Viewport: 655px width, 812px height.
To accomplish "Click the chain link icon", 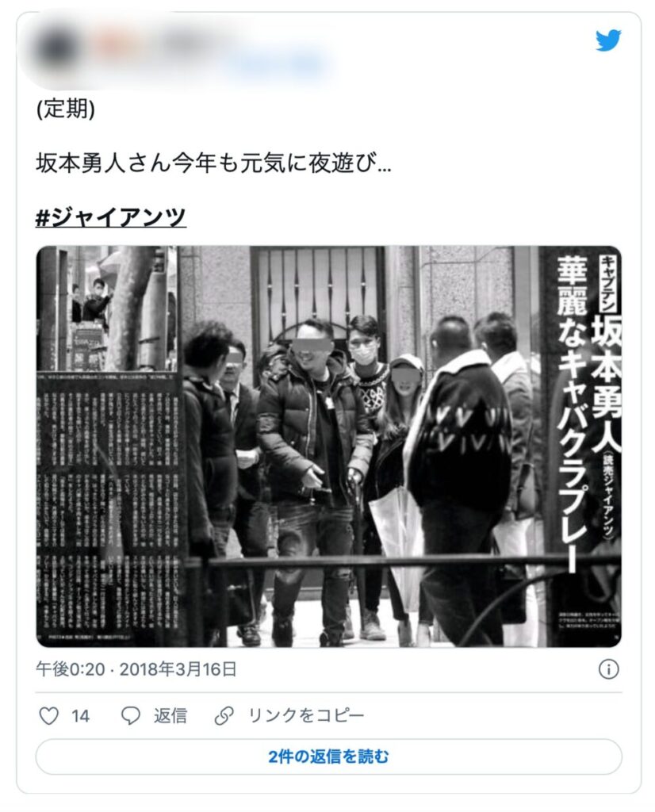I will tap(224, 716).
